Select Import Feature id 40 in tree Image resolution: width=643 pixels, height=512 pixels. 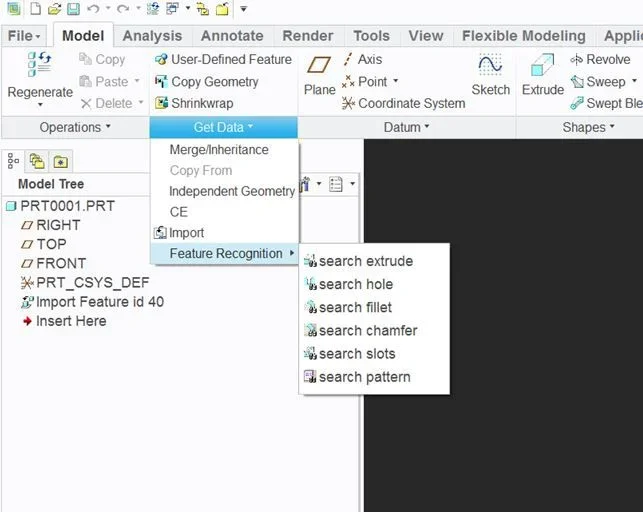pyautogui.click(x=99, y=301)
